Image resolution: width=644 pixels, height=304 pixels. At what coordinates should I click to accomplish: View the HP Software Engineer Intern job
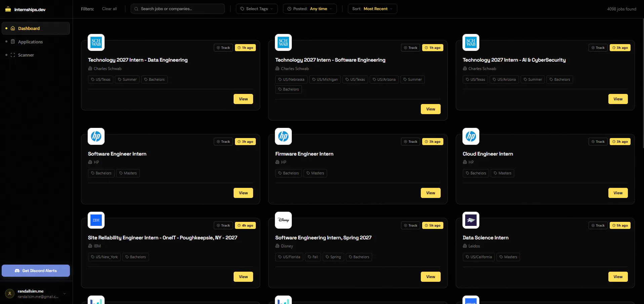(x=243, y=193)
